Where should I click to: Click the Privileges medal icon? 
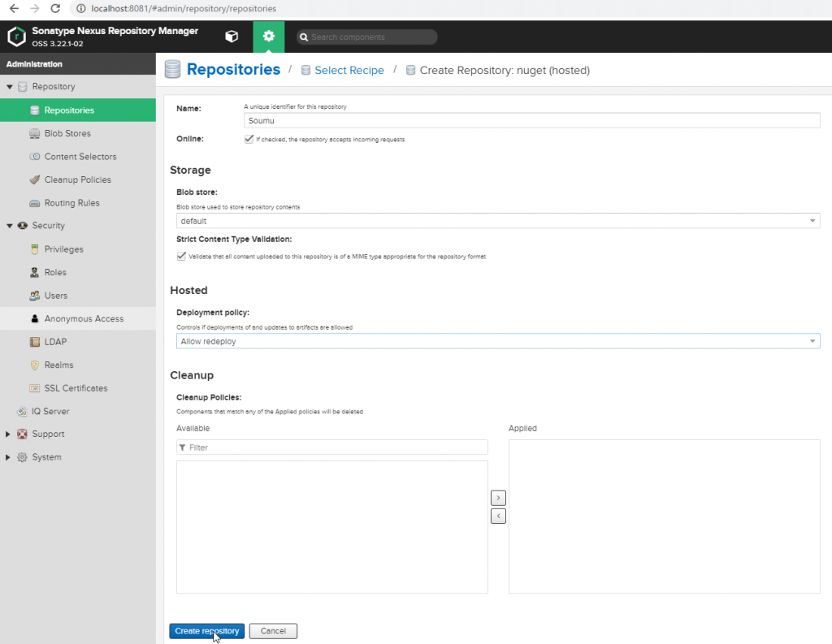34,249
